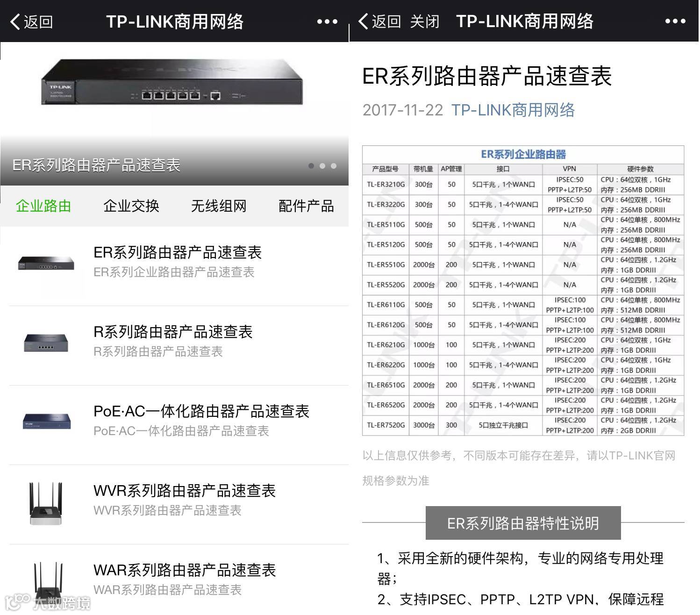Screen dimensions: 700x615
Task: Click the 3000台 capacity cell
Action: click(x=423, y=425)
